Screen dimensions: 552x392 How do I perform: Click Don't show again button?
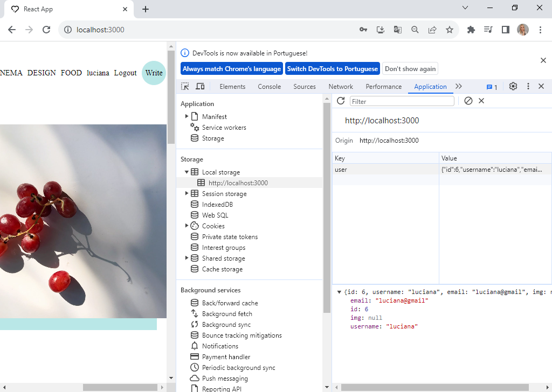click(410, 69)
